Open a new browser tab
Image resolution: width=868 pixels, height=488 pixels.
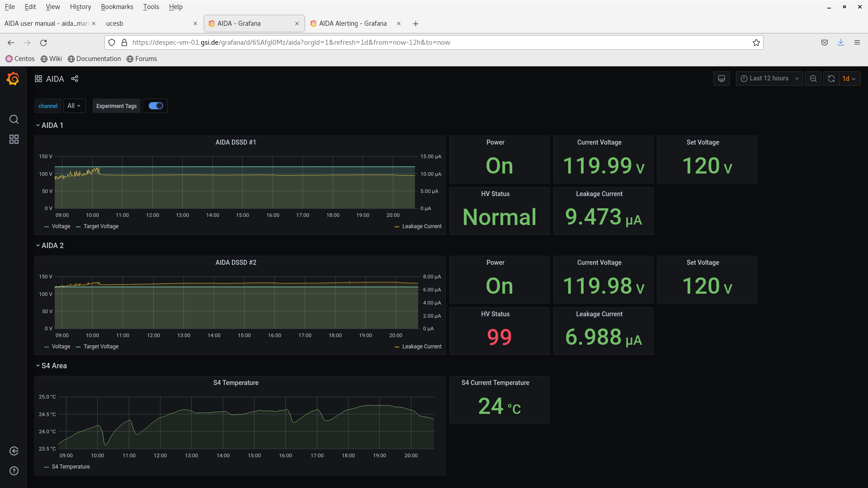click(415, 24)
